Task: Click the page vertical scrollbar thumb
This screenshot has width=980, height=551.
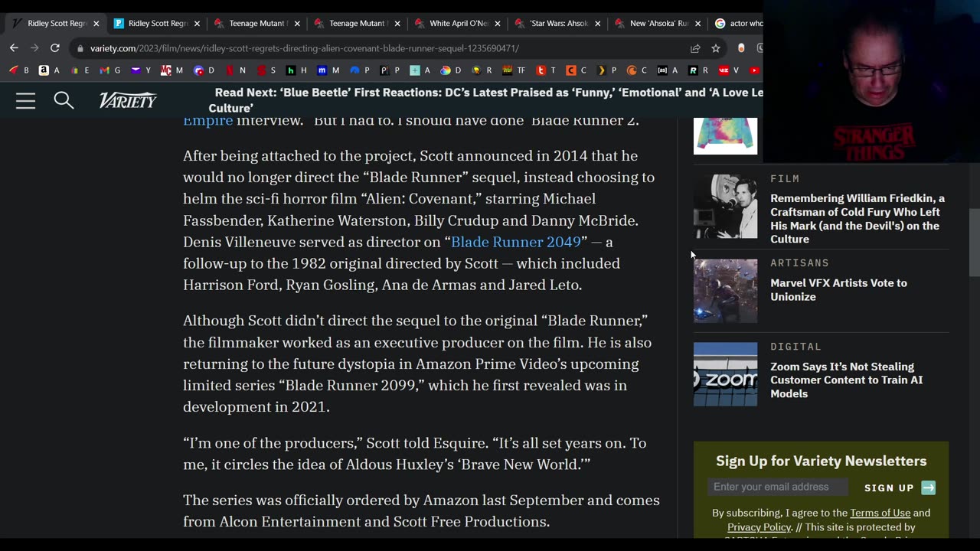Action: tap(974, 243)
